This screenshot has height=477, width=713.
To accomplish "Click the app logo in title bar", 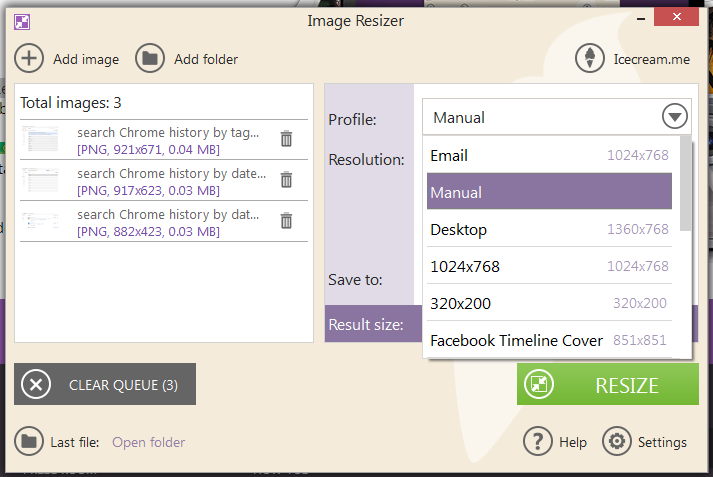I will (22, 19).
